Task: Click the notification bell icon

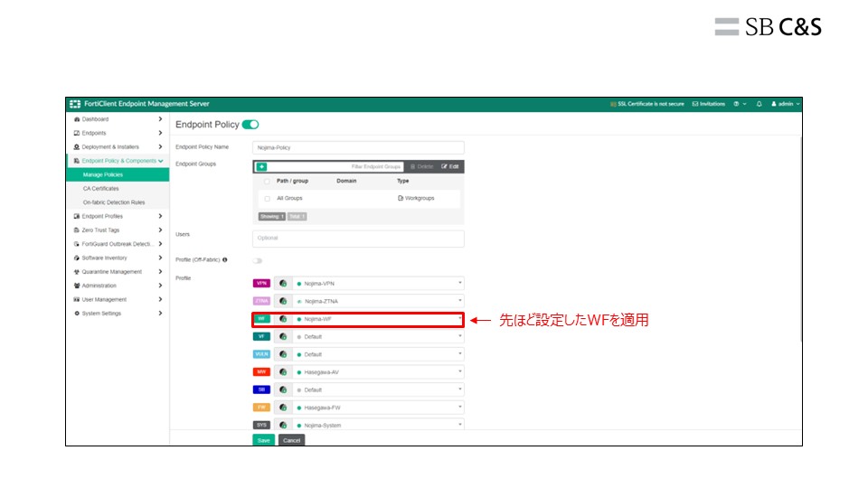Action: (x=759, y=104)
